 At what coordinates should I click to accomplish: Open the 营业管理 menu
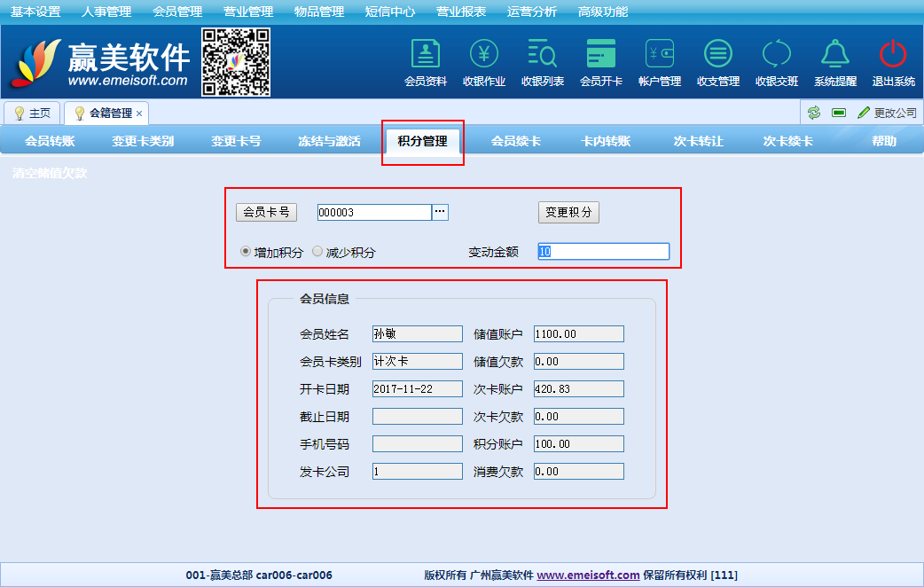point(248,12)
